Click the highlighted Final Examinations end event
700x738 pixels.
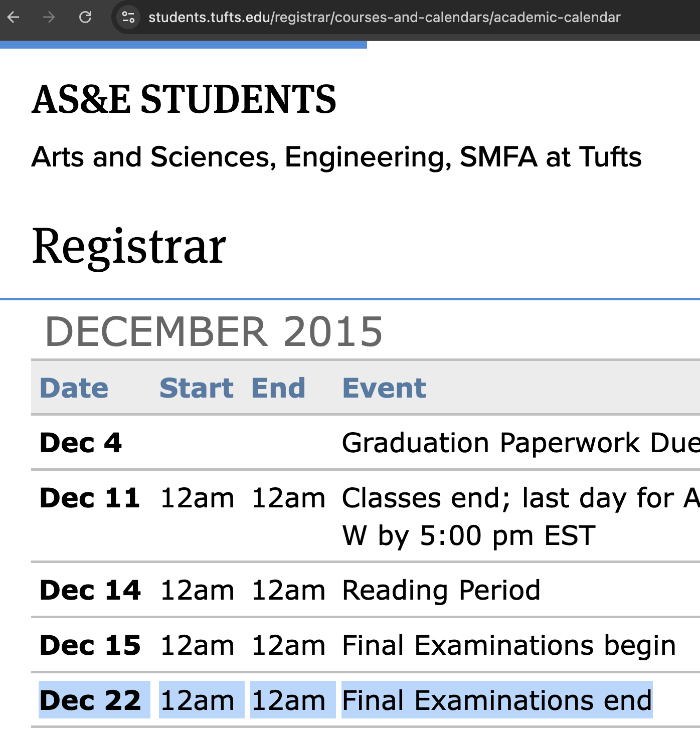coord(497,700)
